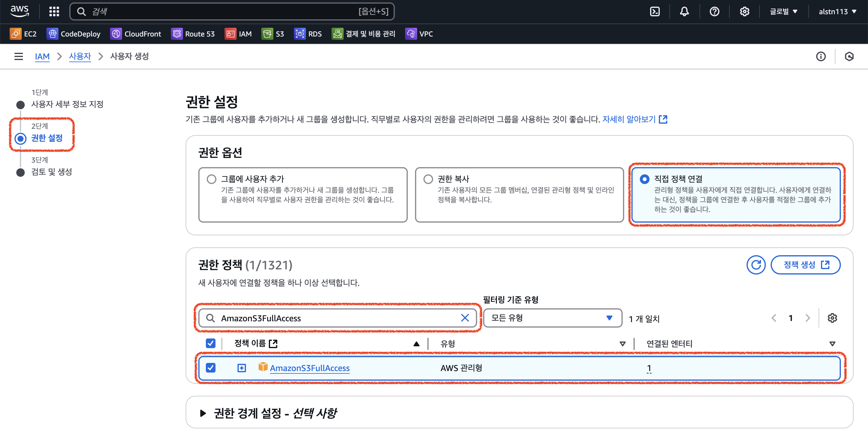Screen dimensions: 868x435
Task: Open the AWS CloudShell terminal icon
Action: pos(654,12)
